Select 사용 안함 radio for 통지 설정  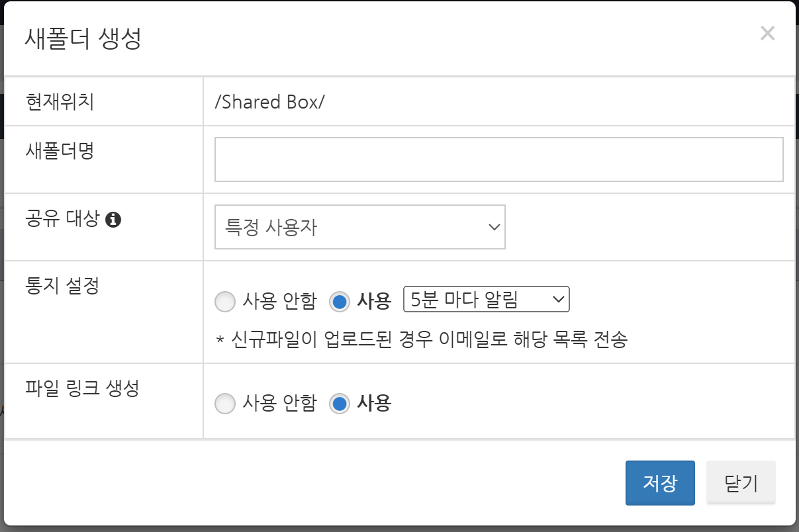(x=225, y=302)
